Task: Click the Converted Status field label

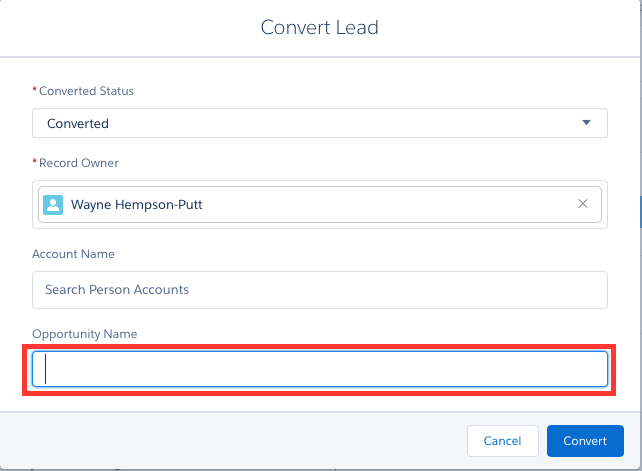Action: coord(86,91)
